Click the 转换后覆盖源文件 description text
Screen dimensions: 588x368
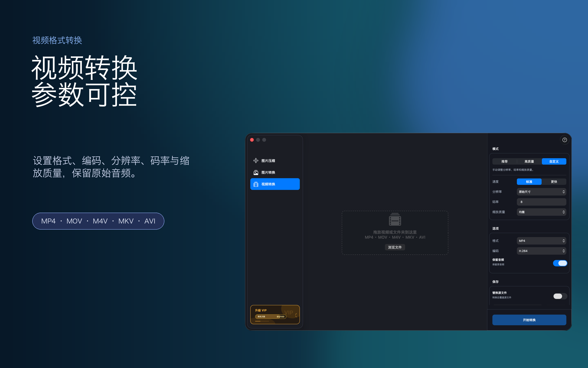point(502,297)
